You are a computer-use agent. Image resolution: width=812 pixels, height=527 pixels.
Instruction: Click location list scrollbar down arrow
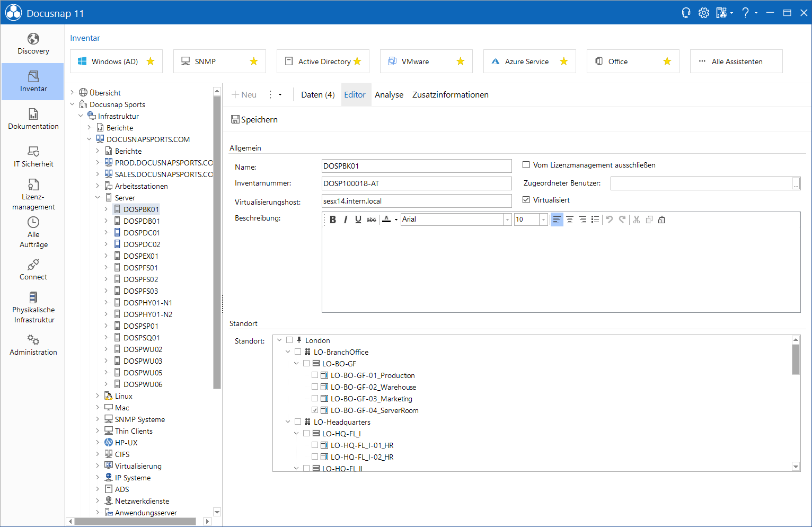point(796,467)
